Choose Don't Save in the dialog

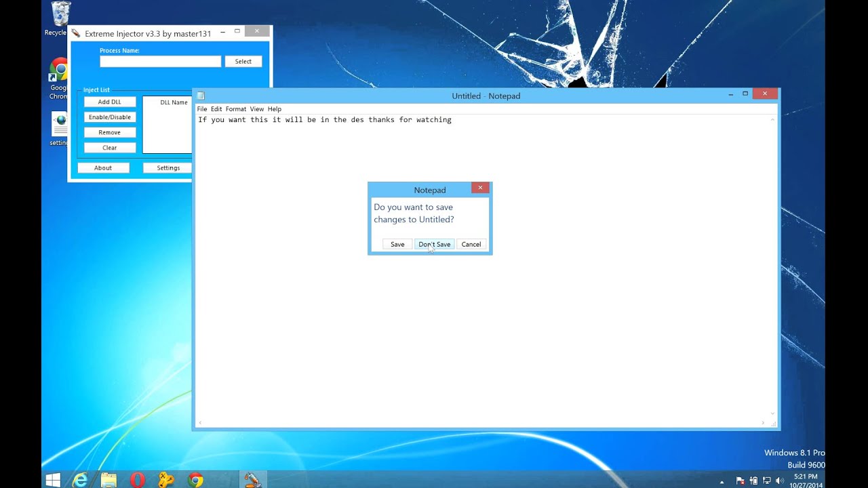click(x=434, y=244)
